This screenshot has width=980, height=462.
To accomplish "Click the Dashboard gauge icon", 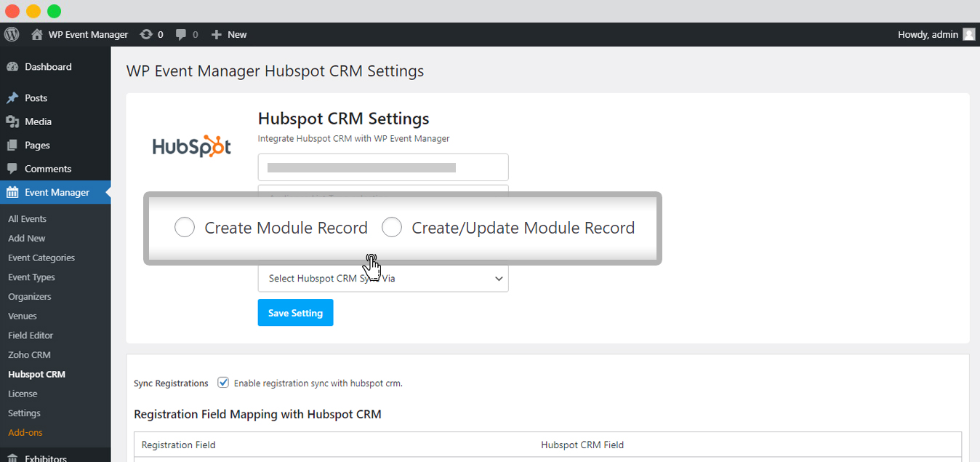I will coord(12,67).
